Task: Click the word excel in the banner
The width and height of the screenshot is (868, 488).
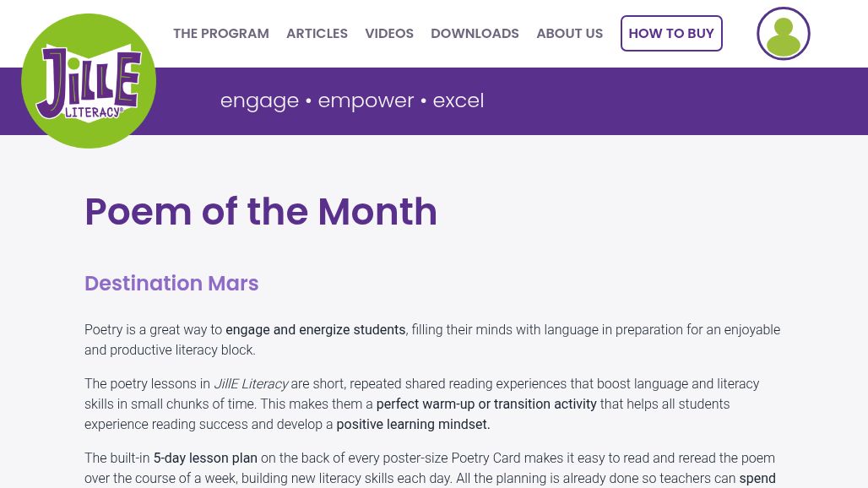Action: point(458,100)
